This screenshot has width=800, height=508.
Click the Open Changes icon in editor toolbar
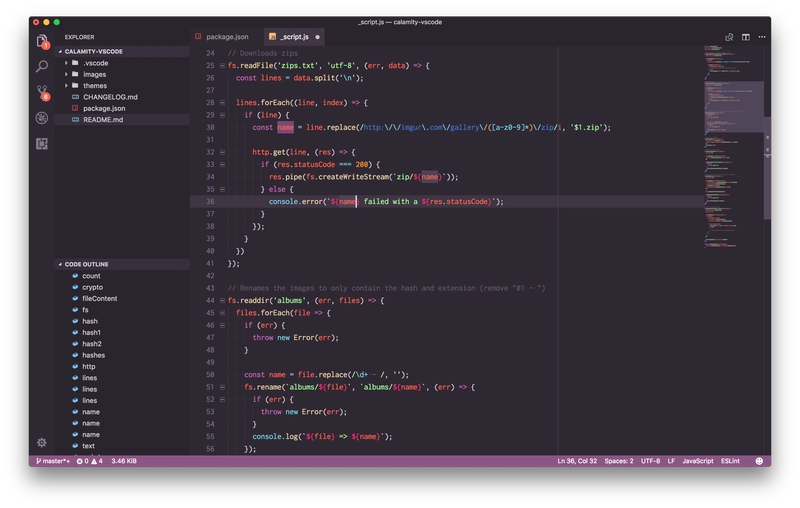pyautogui.click(x=729, y=37)
